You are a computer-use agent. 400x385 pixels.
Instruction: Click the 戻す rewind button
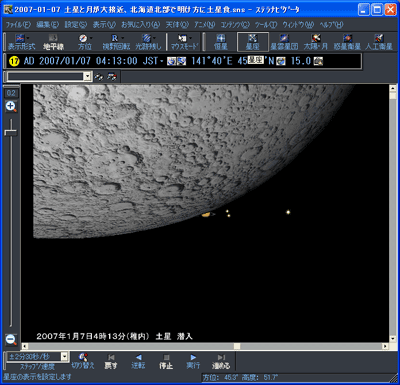point(111,361)
